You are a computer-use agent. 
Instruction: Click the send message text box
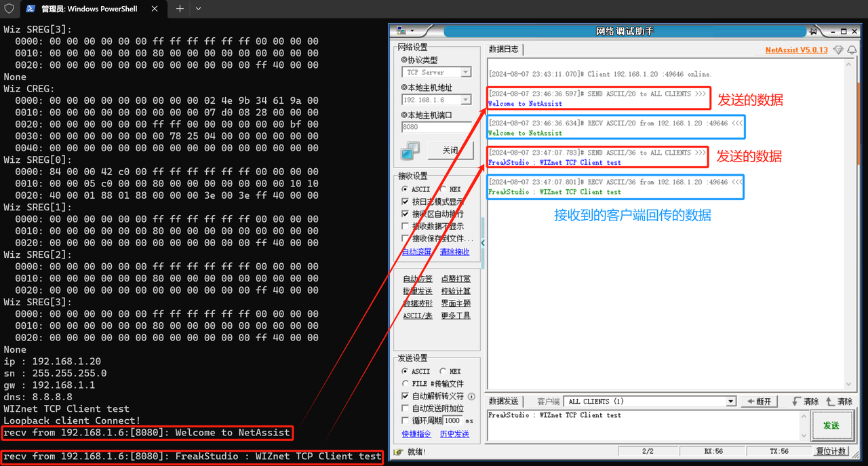coord(644,426)
